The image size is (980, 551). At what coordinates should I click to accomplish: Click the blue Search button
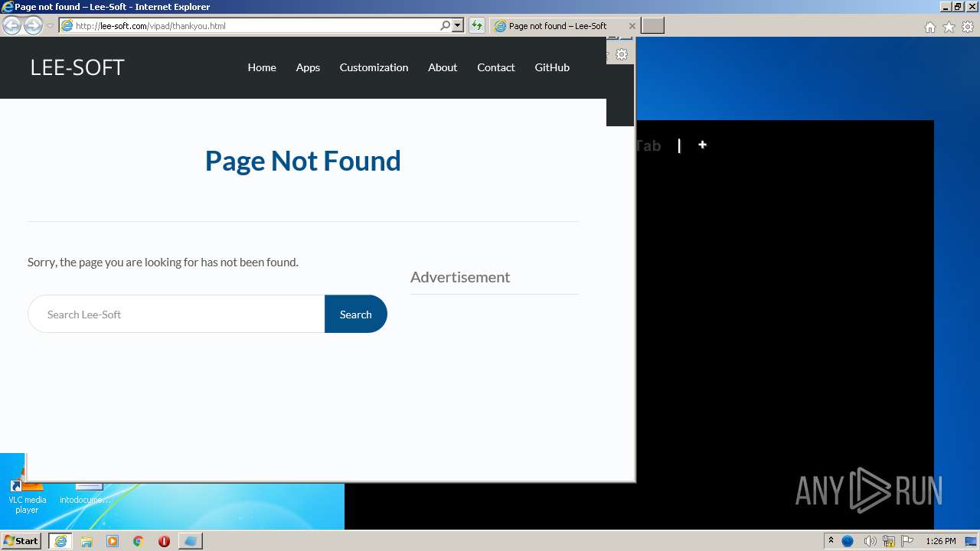(356, 314)
